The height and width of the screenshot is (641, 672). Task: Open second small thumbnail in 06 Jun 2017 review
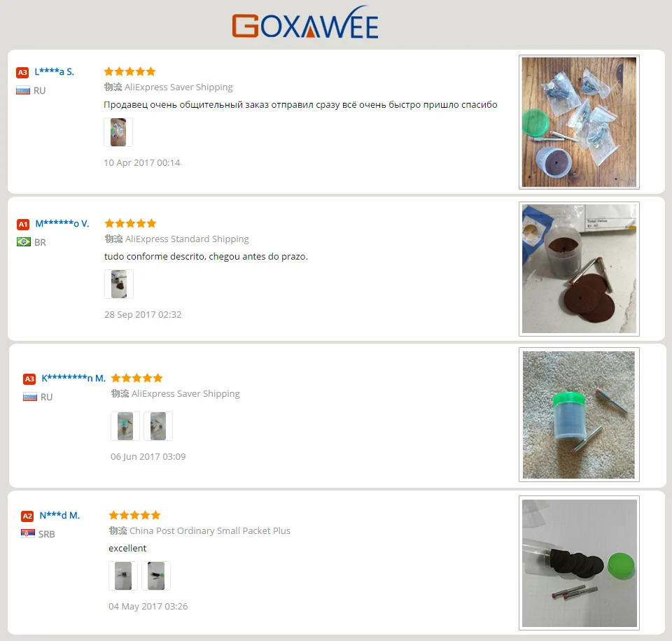click(158, 426)
